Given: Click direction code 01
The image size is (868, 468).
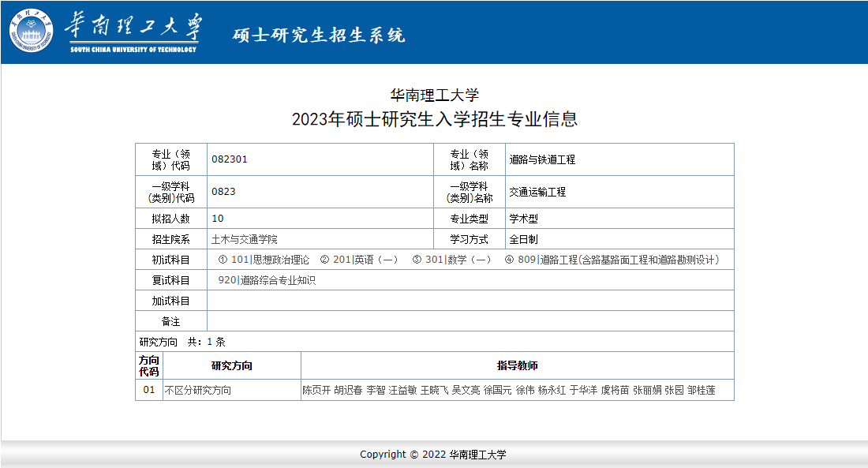Looking at the screenshot, I should 149,390.
